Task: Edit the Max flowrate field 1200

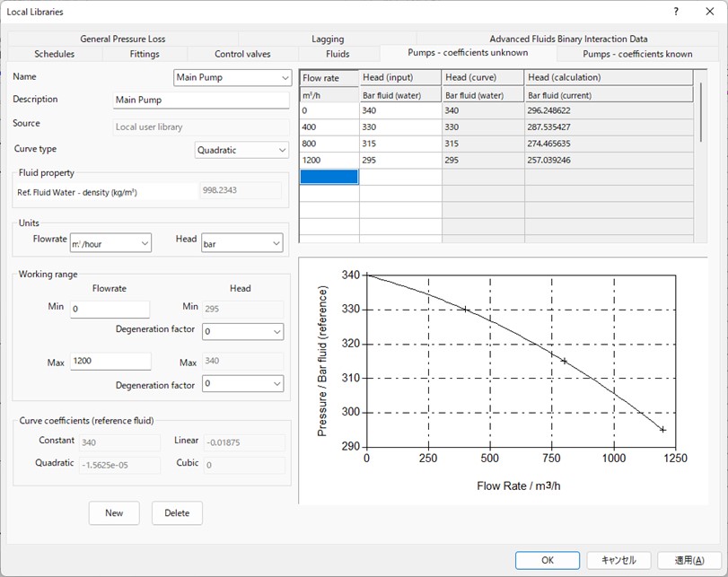Action: click(x=110, y=361)
